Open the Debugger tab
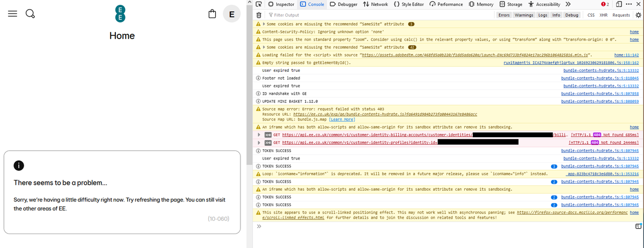The width and height of the screenshot is (644, 248). (x=343, y=4)
